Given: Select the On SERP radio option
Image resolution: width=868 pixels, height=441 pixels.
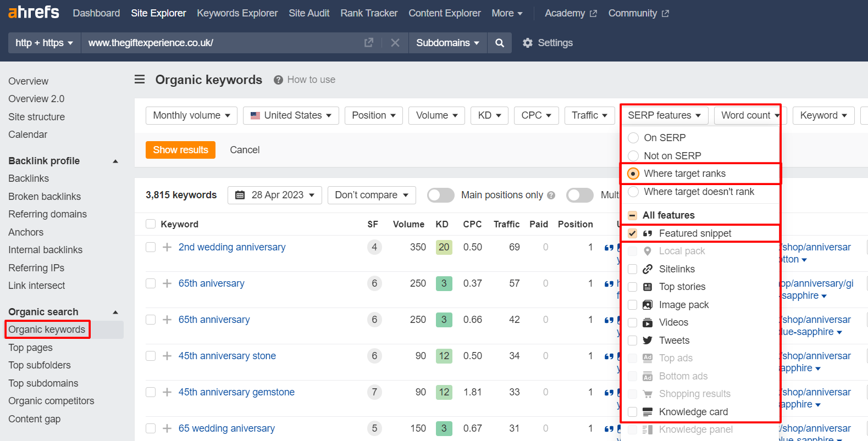Looking at the screenshot, I should (633, 138).
